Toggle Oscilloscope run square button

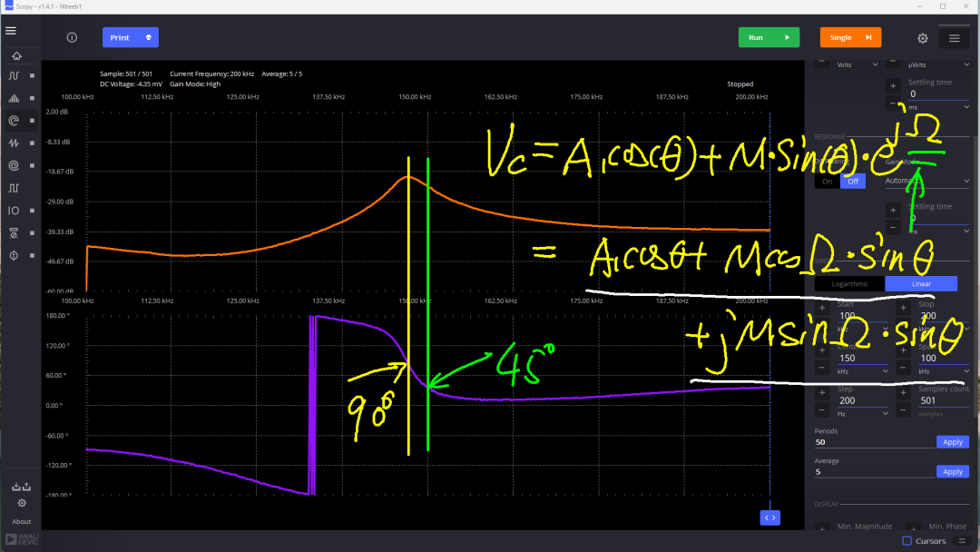tap(32, 75)
